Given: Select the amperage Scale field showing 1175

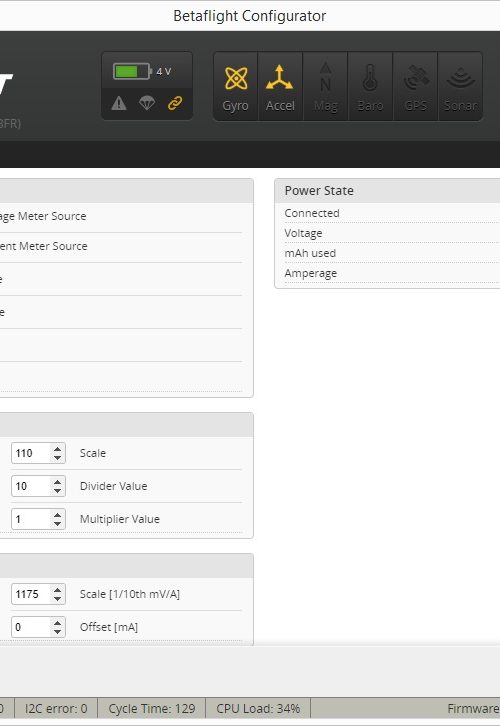Looking at the screenshot, I should coord(31,594).
